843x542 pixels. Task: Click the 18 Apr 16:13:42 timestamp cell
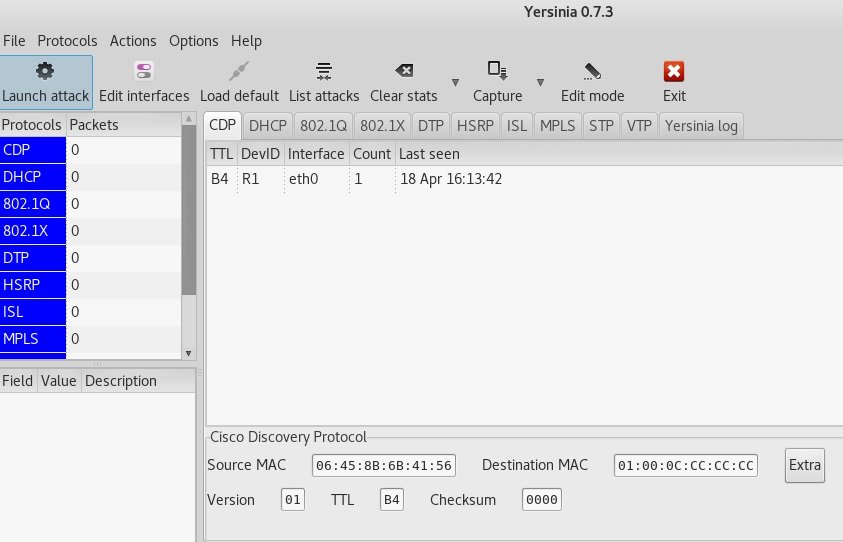pyautogui.click(x=451, y=179)
